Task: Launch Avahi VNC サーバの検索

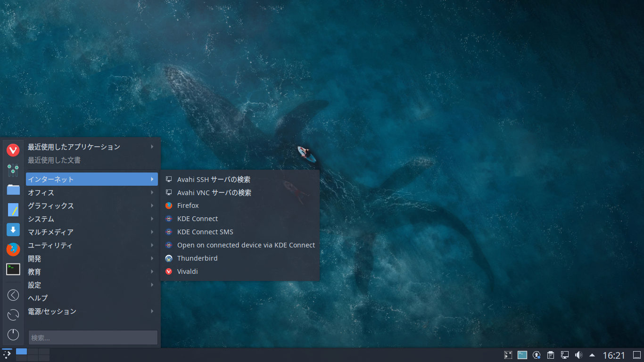Action: pyautogui.click(x=240, y=192)
